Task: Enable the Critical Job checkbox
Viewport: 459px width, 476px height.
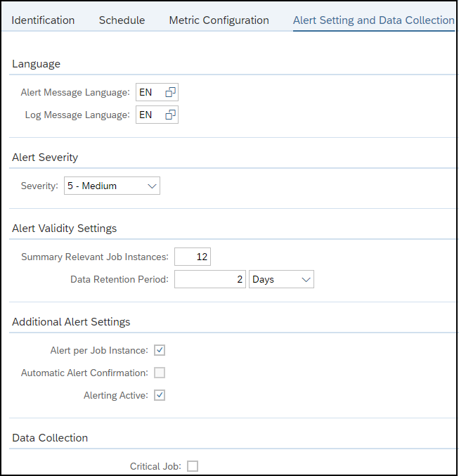Action: point(193,466)
